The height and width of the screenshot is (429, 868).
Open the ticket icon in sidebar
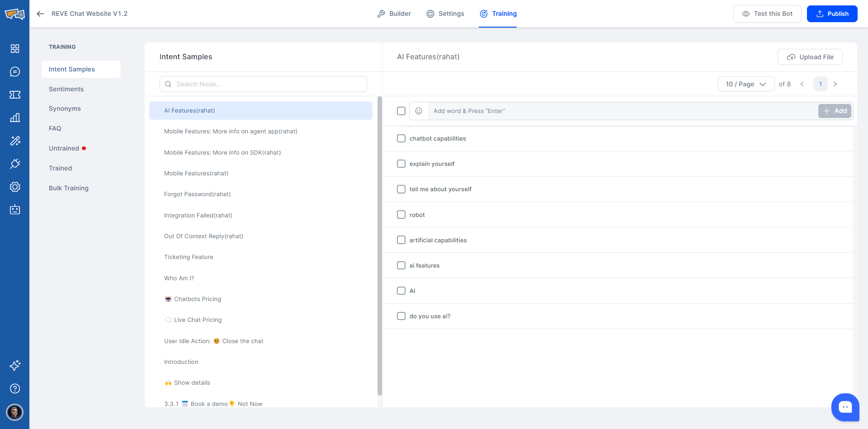point(15,94)
